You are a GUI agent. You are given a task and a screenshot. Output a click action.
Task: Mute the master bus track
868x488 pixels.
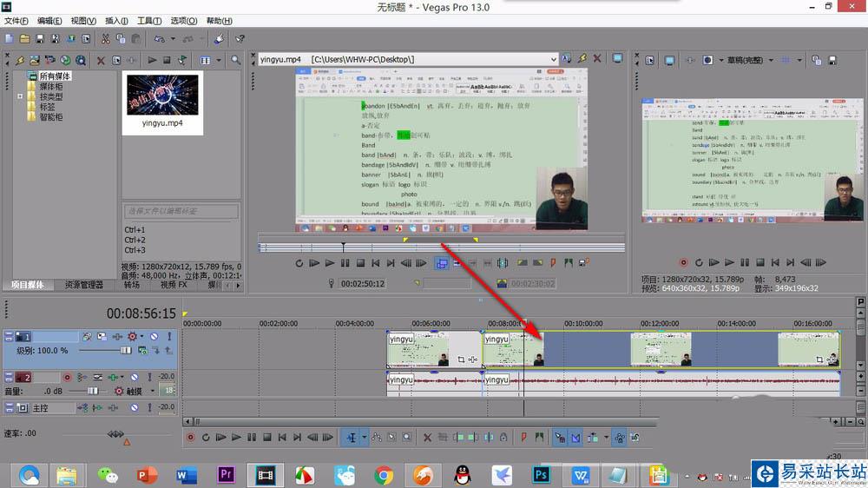[134, 408]
